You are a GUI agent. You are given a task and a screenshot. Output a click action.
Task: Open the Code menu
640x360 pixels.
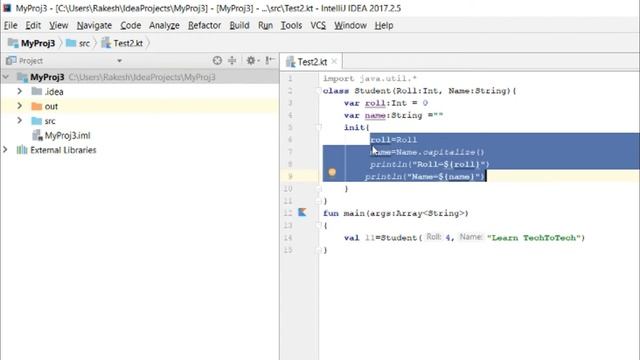click(x=131, y=25)
